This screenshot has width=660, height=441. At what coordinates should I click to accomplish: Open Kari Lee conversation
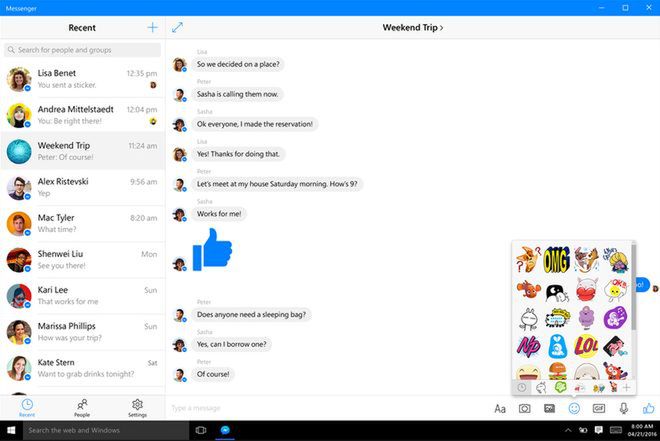click(x=82, y=296)
